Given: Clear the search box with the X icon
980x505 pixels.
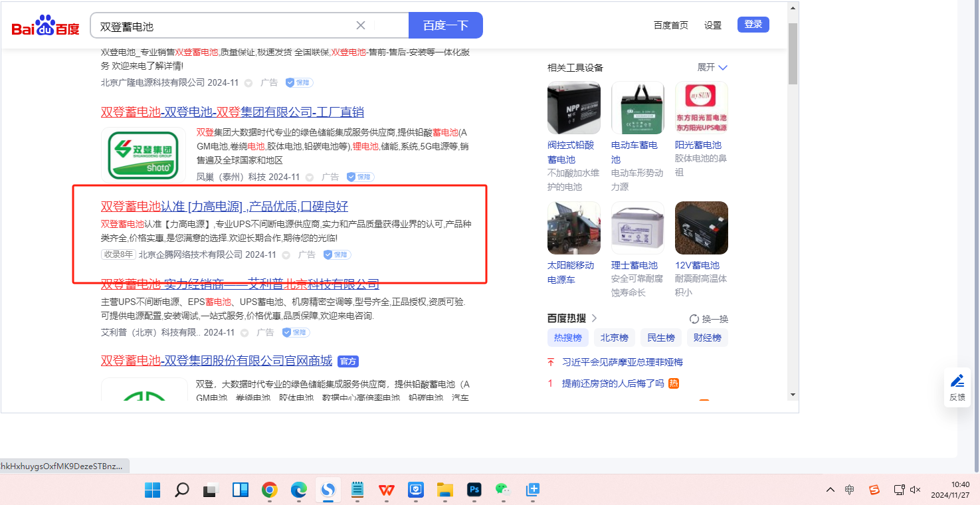Looking at the screenshot, I should tap(361, 25).
